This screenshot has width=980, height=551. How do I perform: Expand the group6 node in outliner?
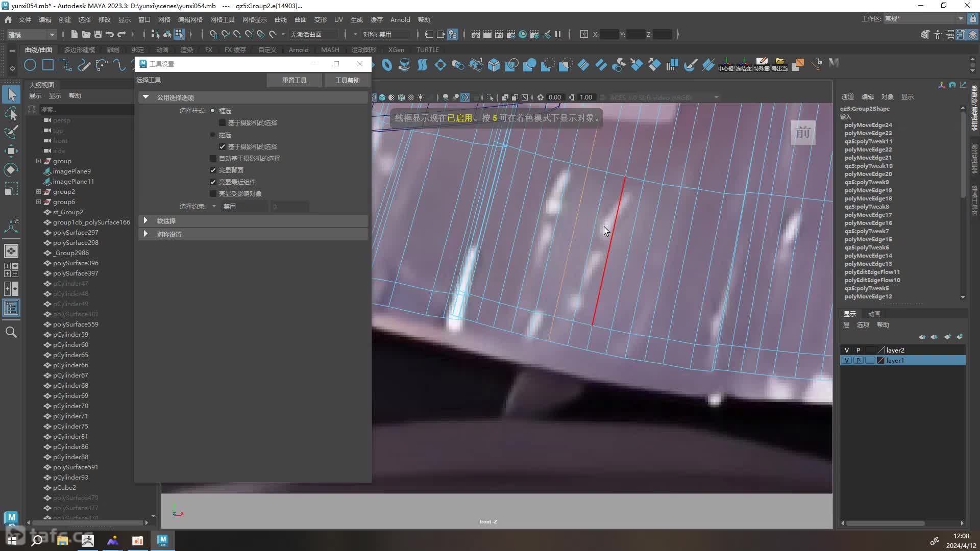(x=38, y=202)
